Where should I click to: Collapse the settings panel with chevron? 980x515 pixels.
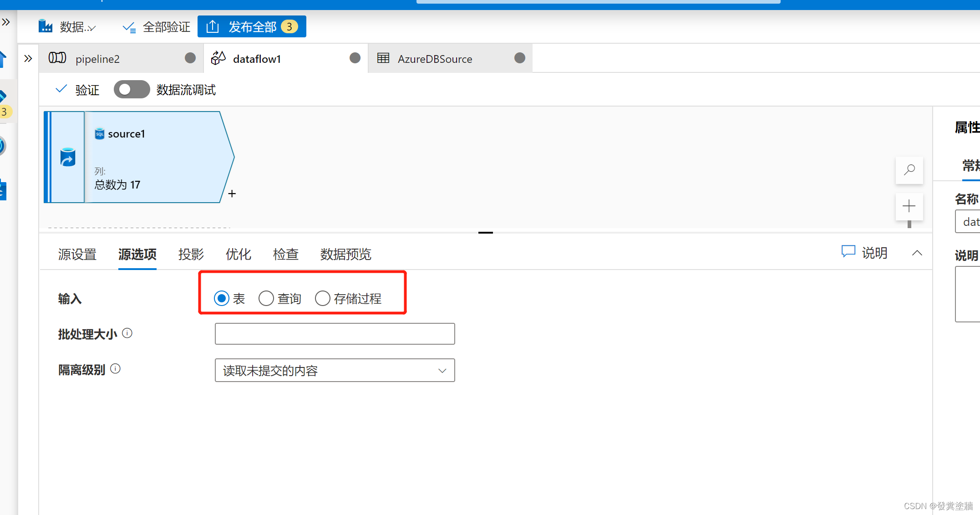click(917, 253)
